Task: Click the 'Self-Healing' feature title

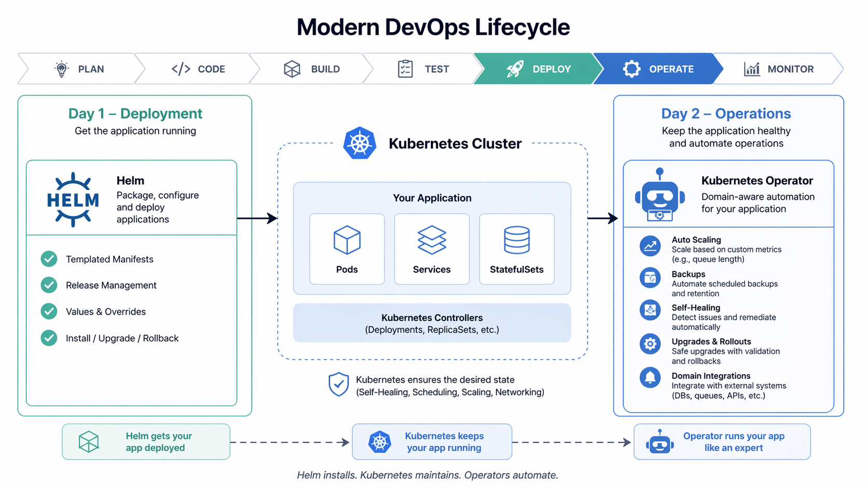Action: click(696, 308)
